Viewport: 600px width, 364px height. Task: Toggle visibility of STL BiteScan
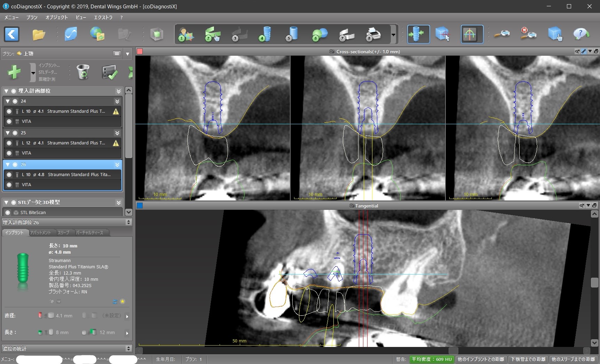pyautogui.click(x=8, y=213)
